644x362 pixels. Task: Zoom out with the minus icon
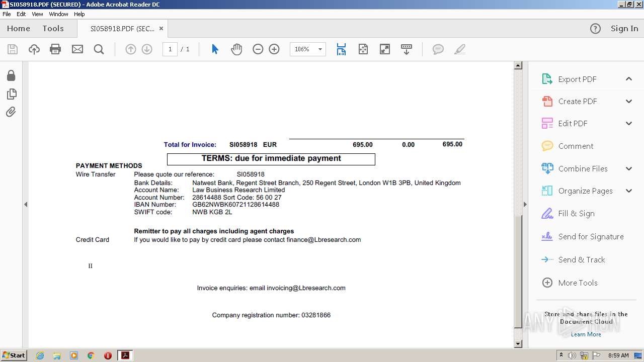pos(258,49)
